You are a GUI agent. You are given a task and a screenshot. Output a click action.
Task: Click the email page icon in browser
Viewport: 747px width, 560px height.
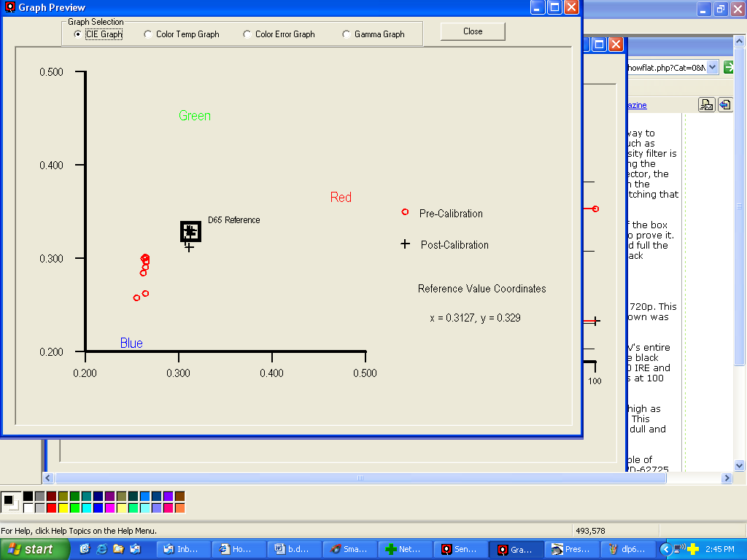[x=705, y=105]
